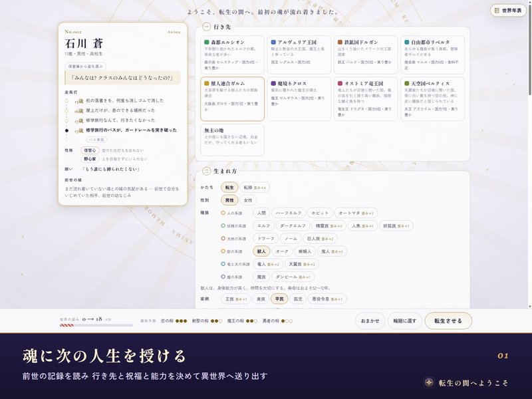
Task: Pick the 鉄鉱国ドルガン destination card
Action: 365,55
